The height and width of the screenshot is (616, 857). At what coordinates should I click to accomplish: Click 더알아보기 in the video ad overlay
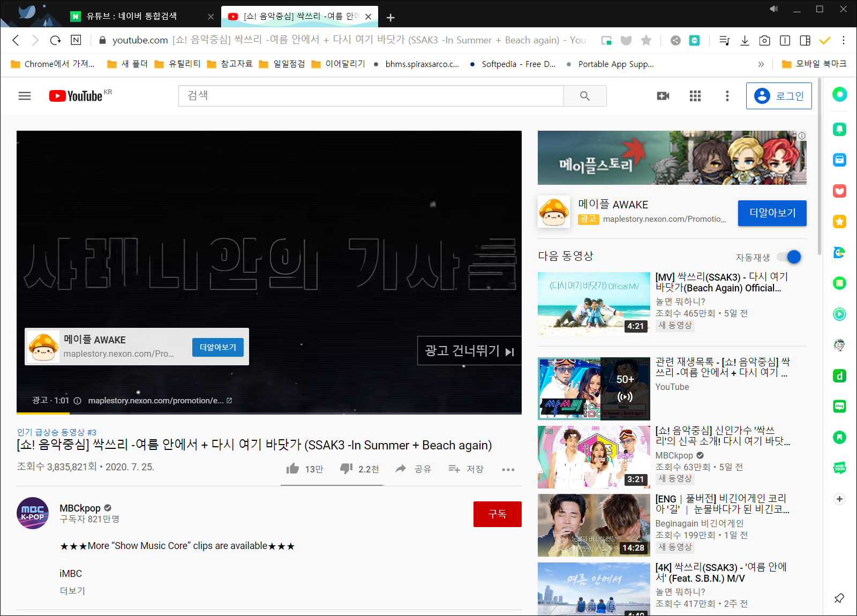218,347
